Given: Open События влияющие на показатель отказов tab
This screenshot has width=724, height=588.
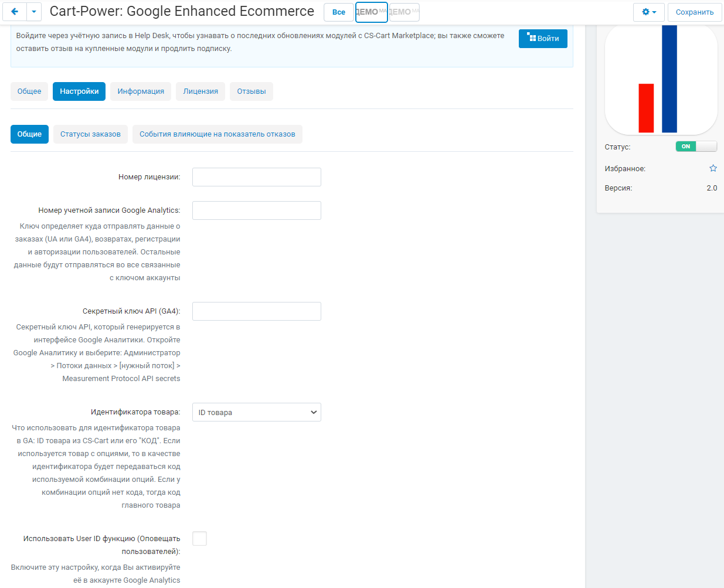Looking at the screenshot, I should click(217, 134).
